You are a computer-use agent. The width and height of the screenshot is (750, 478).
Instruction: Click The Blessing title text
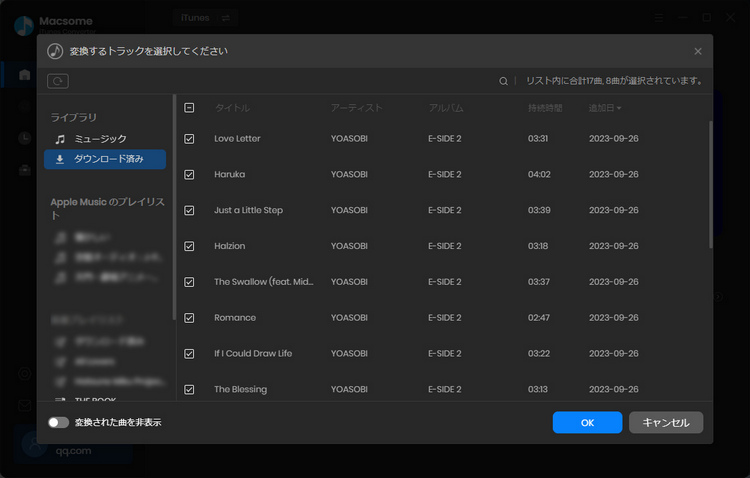[x=241, y=389]
